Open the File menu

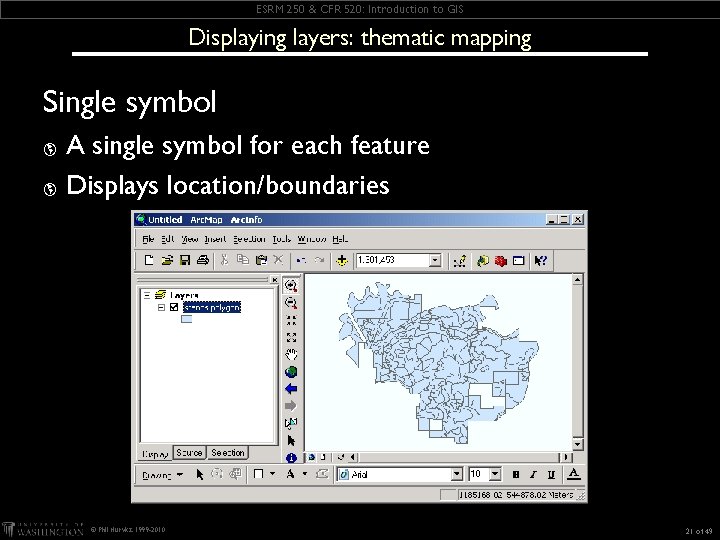pos(148,239)
